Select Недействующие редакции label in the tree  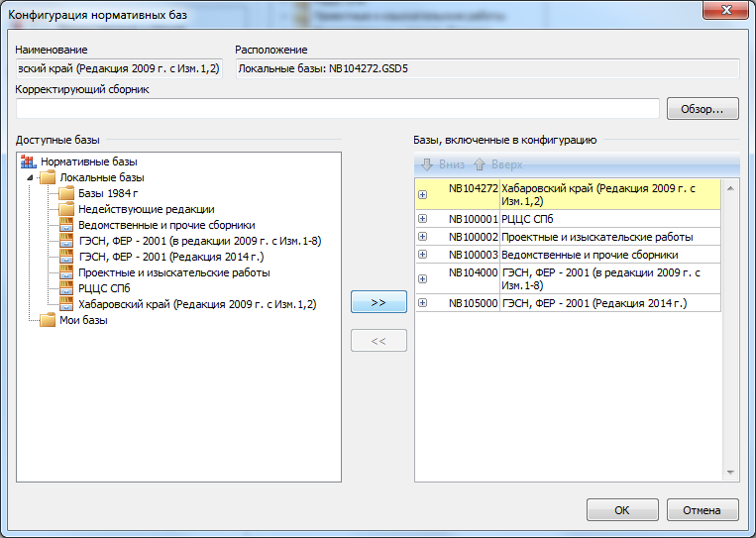click(146, 209)
